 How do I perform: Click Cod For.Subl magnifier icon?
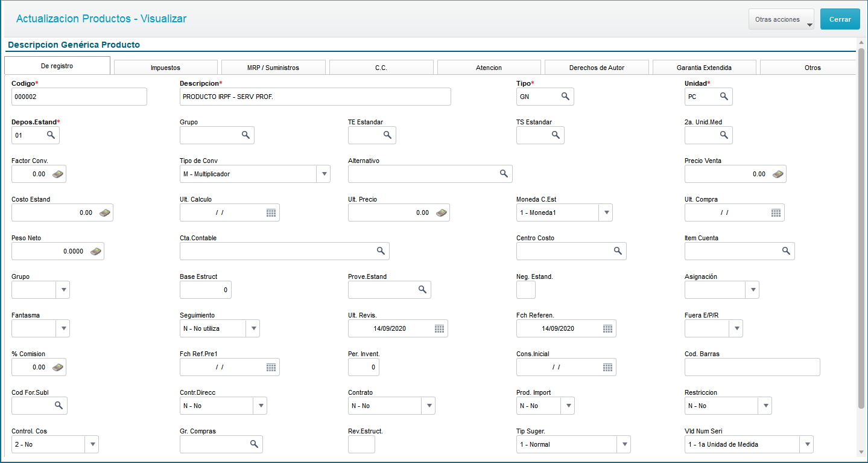59,406
